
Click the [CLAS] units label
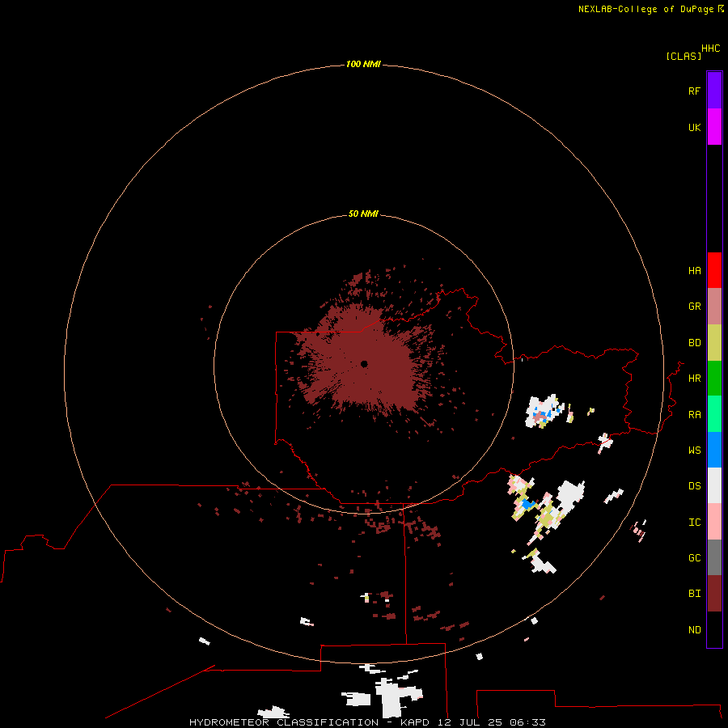click(684, 56)
